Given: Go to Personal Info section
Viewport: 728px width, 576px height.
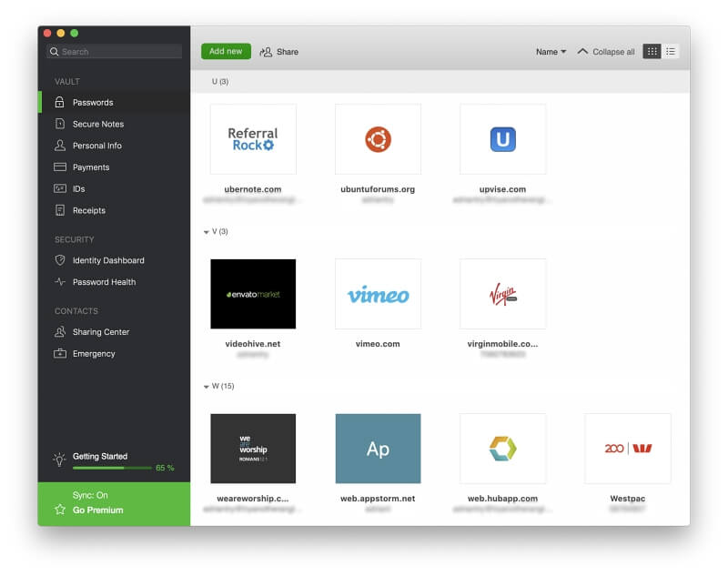Looking at the screenshot, I should tap(114, 146).
